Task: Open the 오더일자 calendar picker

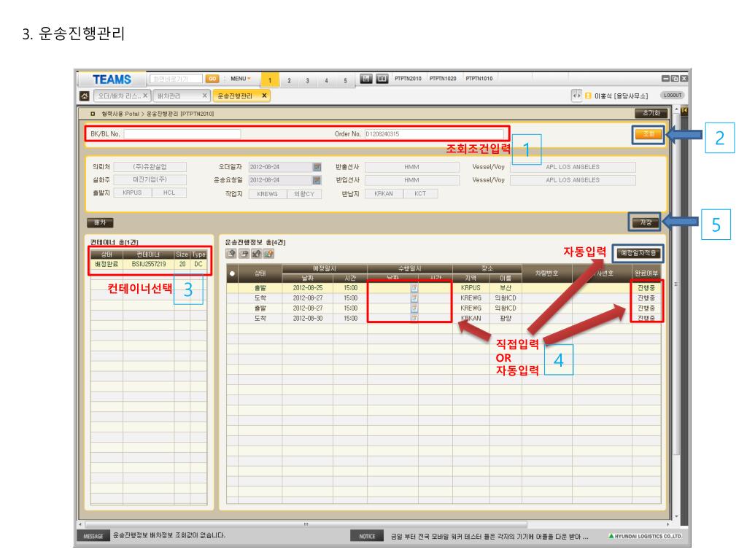Action: tap(317, 167)
